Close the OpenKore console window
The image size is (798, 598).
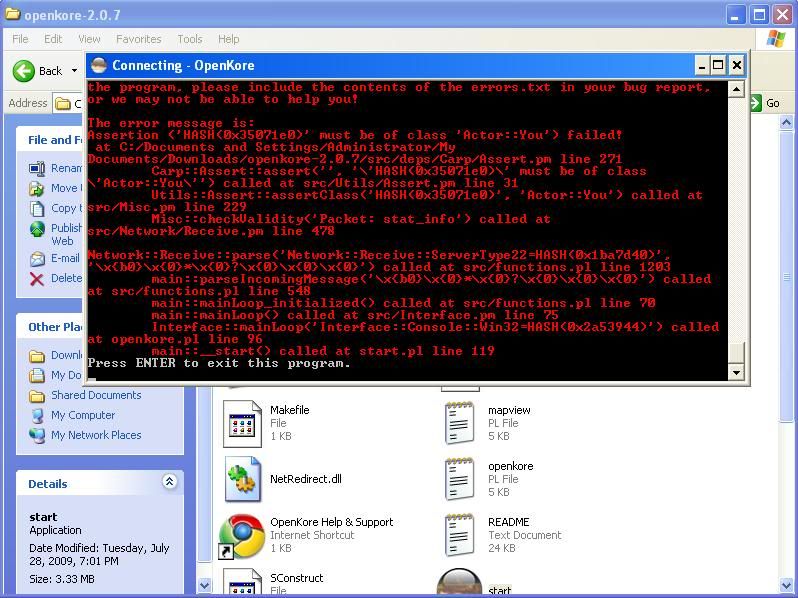(736, 65)
